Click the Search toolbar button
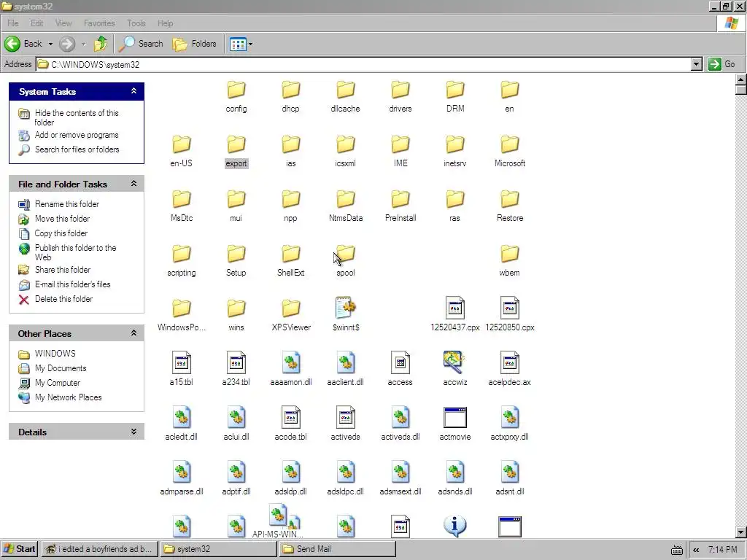 (x=141, y=44)
